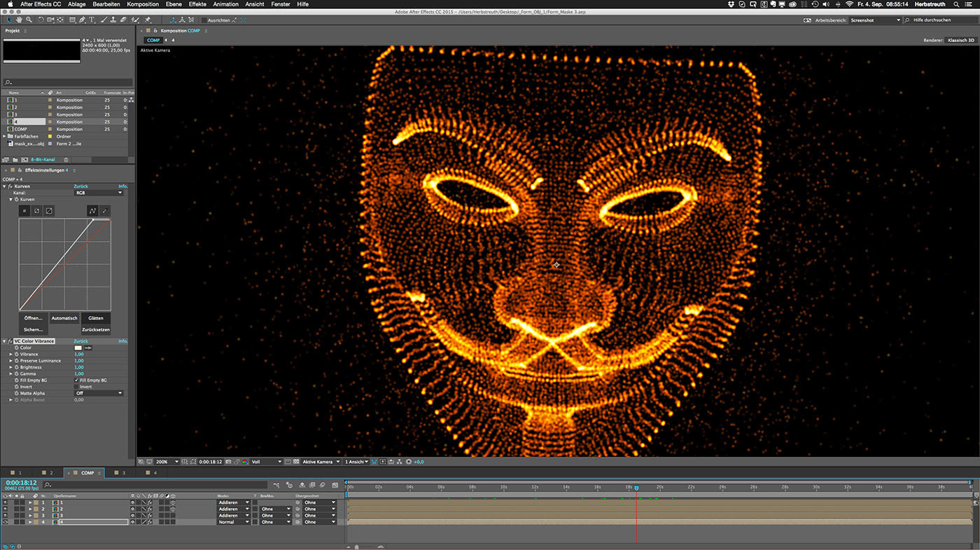
Task: Click the playhead current time indicator
Action: pos(636,488)
